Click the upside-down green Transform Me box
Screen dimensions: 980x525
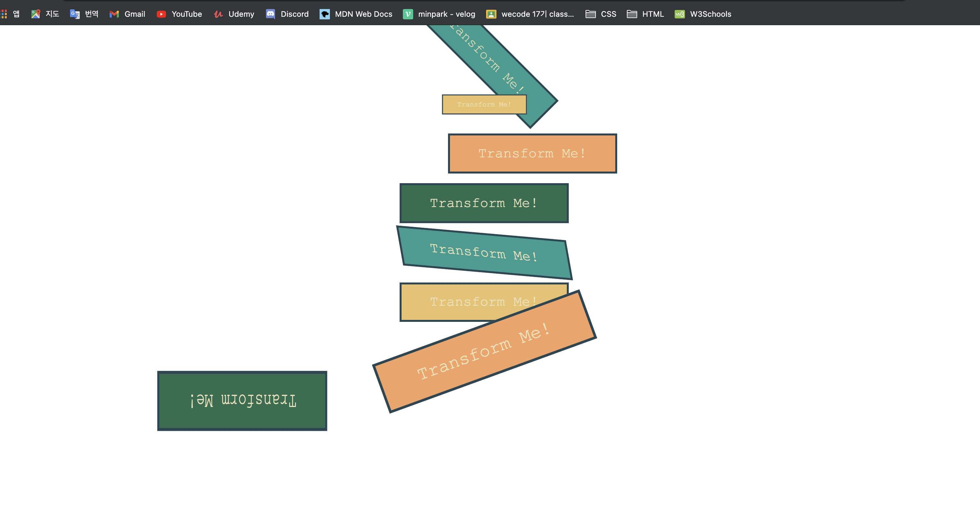pyautogui.click(x=242, y=400)
